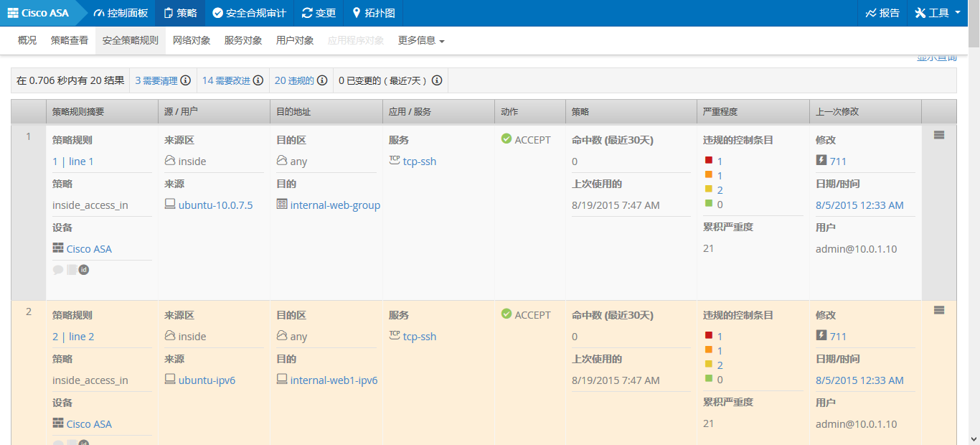Click the 报告 button in top bar

(882, 13)
